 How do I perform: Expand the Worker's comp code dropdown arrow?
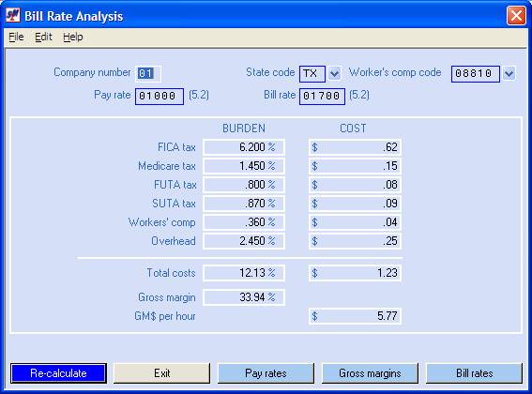coord(509,73)
